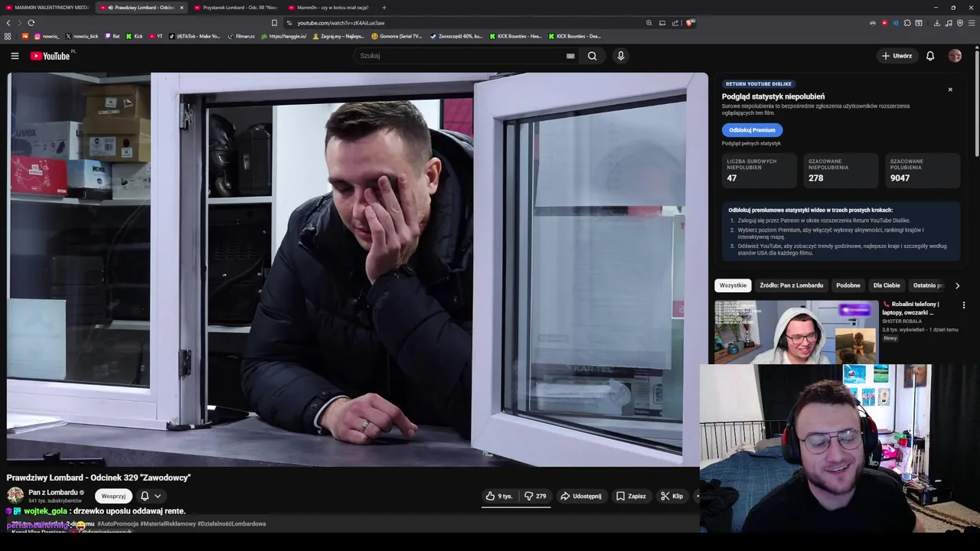Viewport: 980px width, 551px height.
Task: Open the apps grid icon in bookmarks bar
Action: tap(8, 36)
